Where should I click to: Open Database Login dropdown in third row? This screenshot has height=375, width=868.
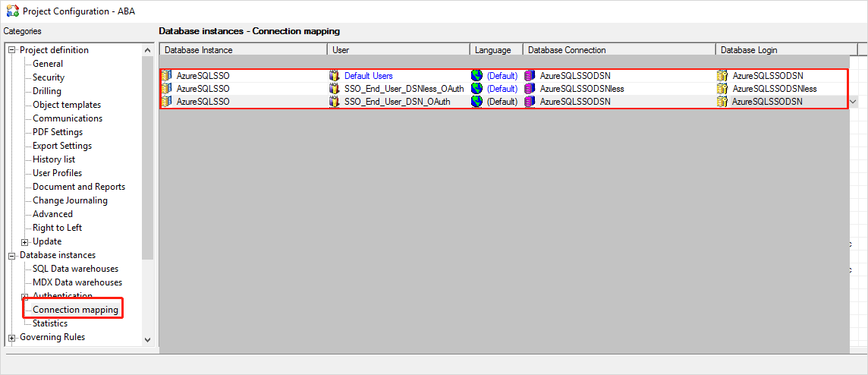(853, 102)
